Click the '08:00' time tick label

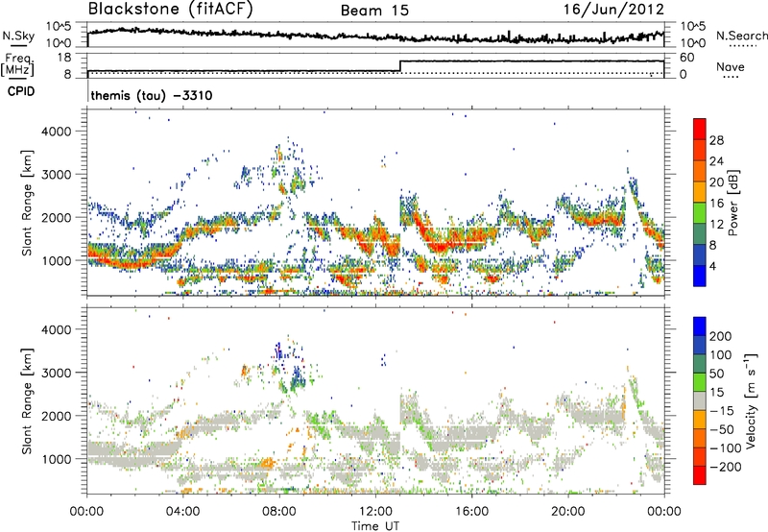point(279,512)
